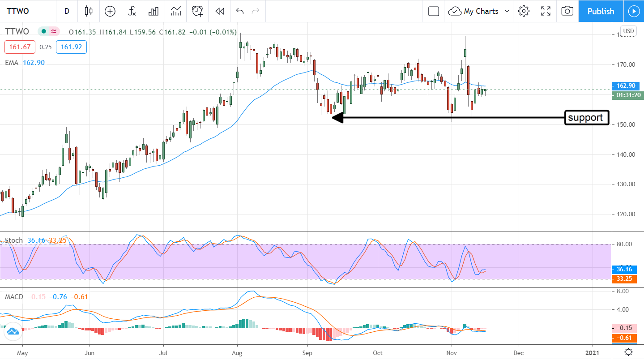Open the indicator templates icon
The height and width of the screenshot is (360, 644).
[x=176, y=11]
